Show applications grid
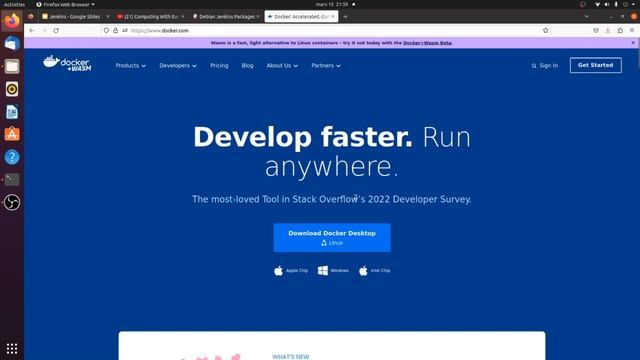 (x=12, y=348)
